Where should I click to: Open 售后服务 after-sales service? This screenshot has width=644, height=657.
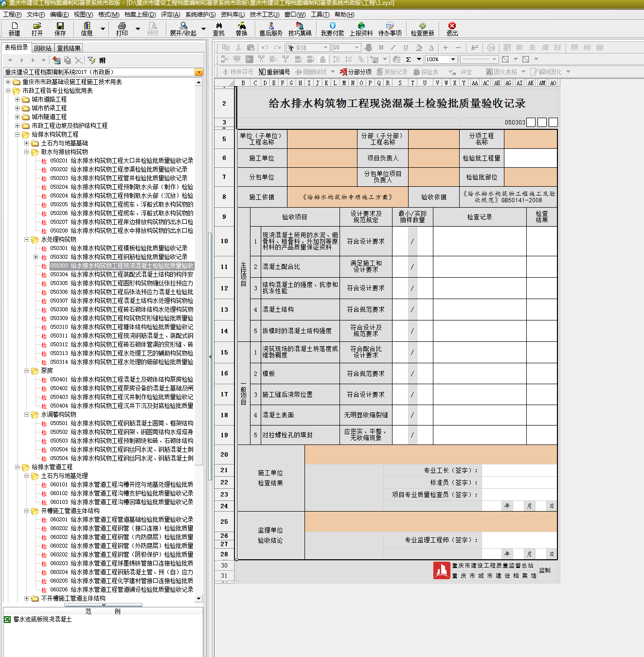271,29
